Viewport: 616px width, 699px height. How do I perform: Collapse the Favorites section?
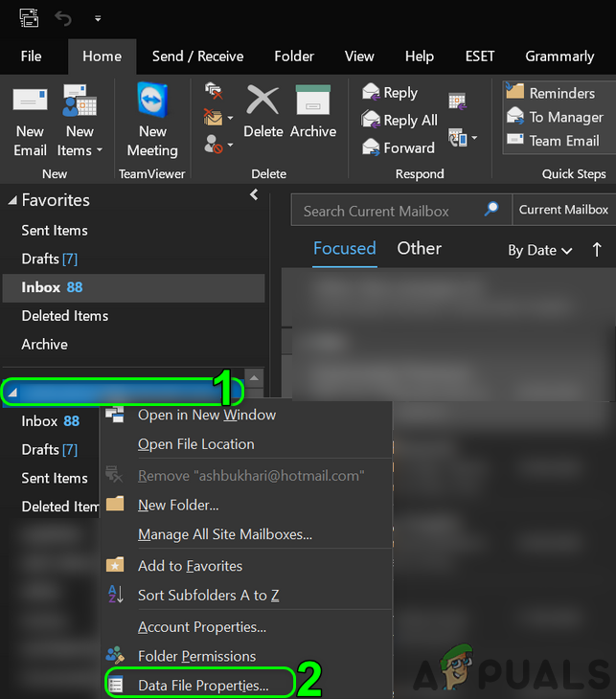click(x=12, y=201)
